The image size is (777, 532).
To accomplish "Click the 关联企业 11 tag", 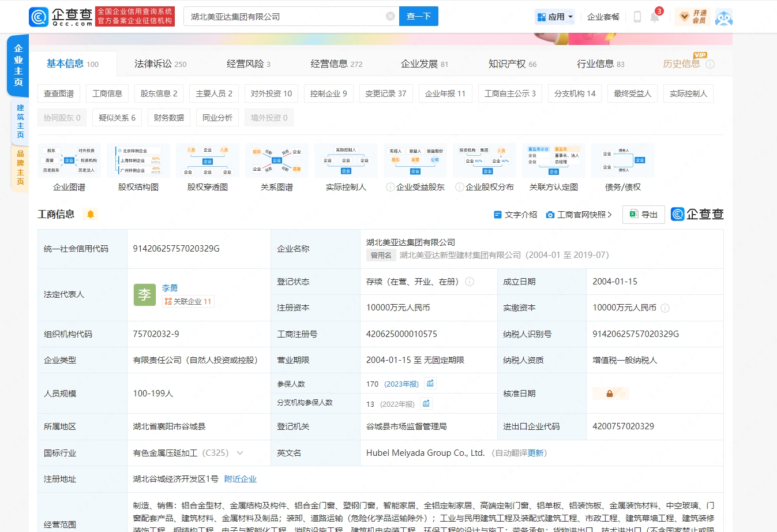I will 188,302.
